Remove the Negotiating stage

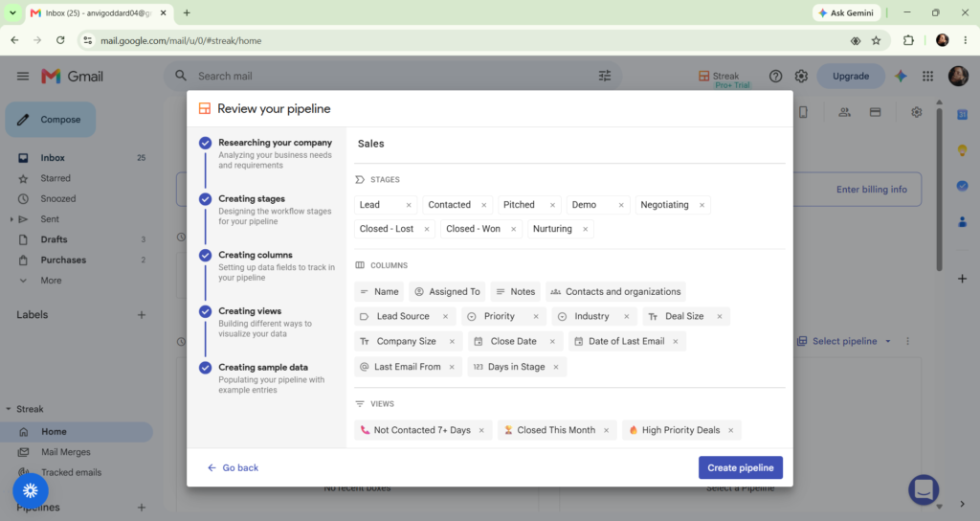click(702, 205)
